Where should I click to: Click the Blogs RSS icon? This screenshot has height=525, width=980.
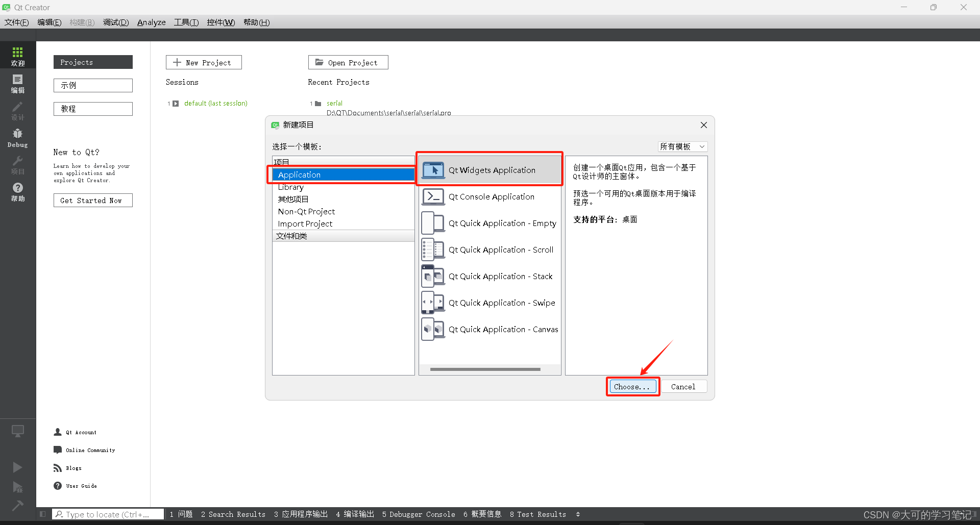coord(58,468)
